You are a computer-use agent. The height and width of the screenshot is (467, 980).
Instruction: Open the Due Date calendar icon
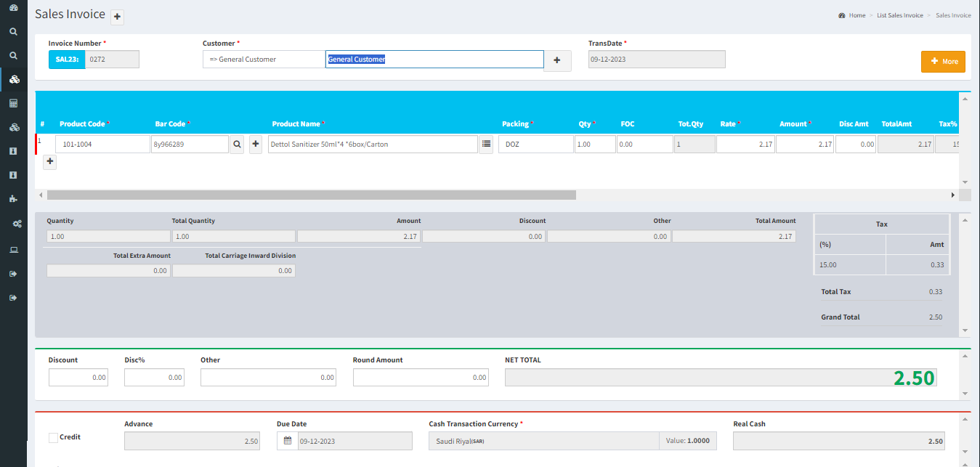(x=288, y=441)
